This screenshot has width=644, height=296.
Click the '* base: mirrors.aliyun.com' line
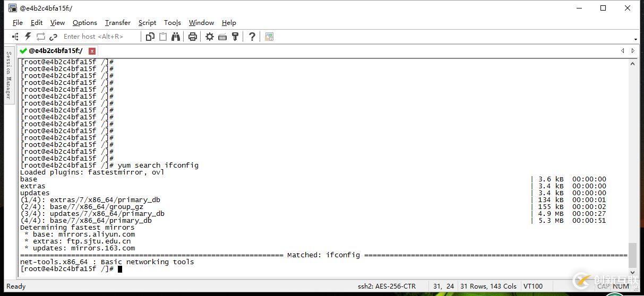pos(80,234)
